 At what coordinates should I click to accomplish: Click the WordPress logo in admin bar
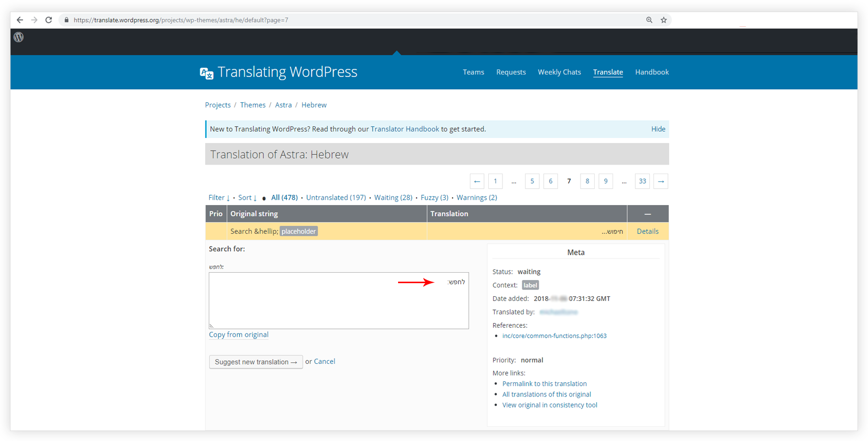click(19, 37)
